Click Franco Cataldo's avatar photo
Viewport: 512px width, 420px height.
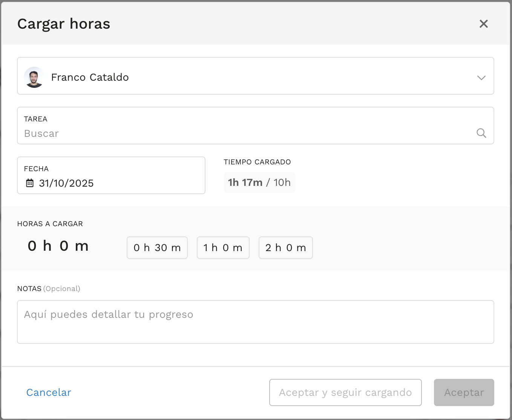[x=34, y=77]
